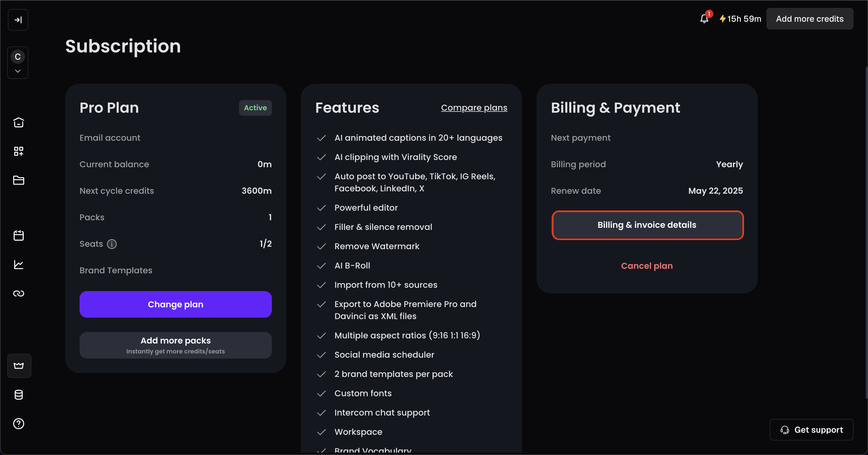
Task: Show info tooltip next to Seats
Action: 112,244
